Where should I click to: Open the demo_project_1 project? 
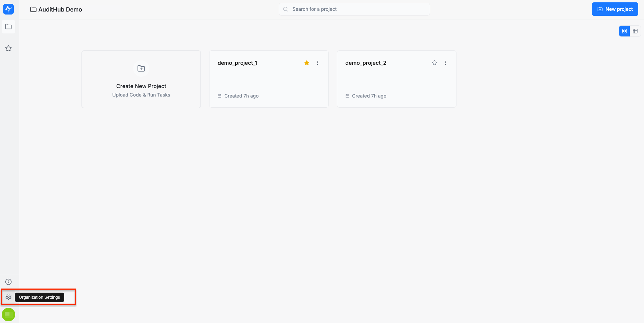pyautogui.click(x=237, y=63)
